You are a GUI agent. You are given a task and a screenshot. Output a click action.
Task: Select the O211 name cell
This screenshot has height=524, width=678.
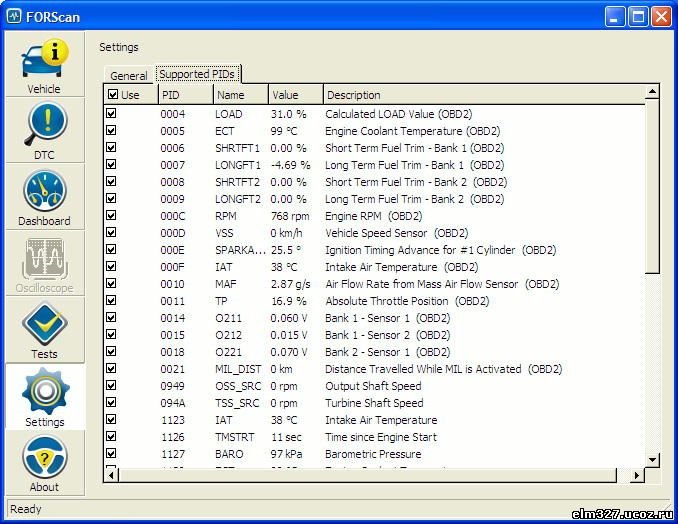[x=228, y=318]
